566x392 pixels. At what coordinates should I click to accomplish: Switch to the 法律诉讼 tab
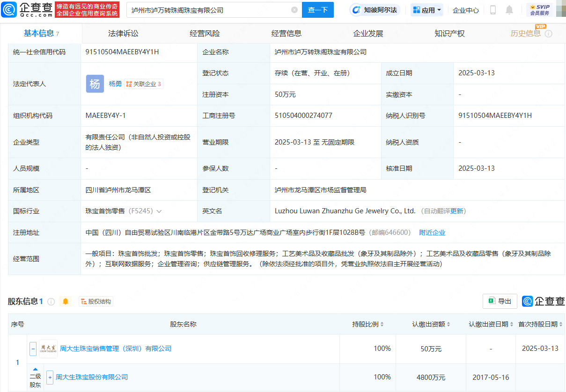pos(123,34)
